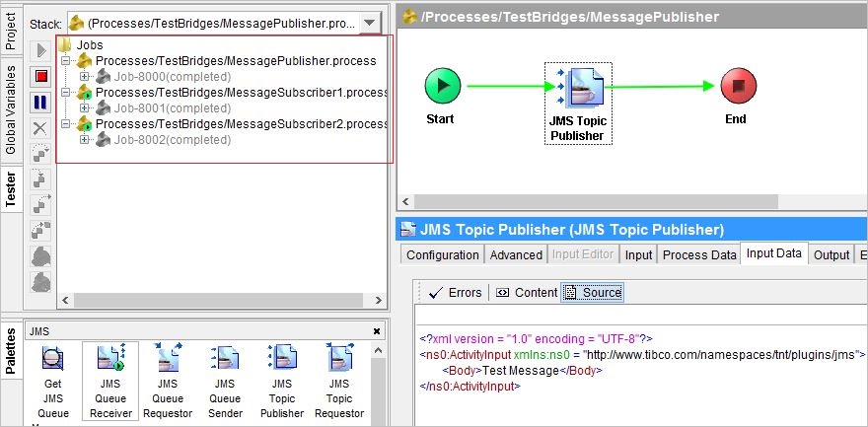Select Job-8002(completed) in the tree
868x427 pixels.
(x=173, y=140)
